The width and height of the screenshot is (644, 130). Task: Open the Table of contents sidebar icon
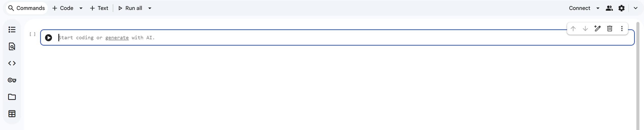tap(12, 30)
